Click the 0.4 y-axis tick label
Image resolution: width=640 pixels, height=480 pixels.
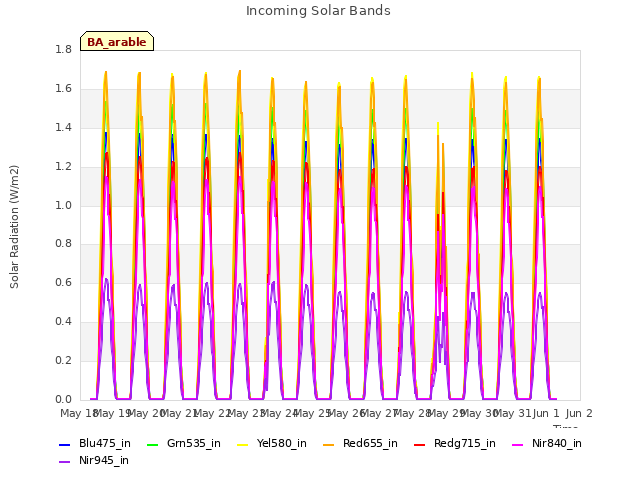coord(63,322)
